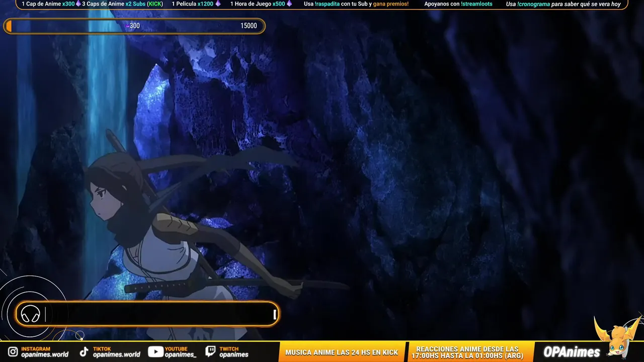Click '1 Cap de Anime x300' text
Screen dimensions: 644x362
[x=48, y=4]
